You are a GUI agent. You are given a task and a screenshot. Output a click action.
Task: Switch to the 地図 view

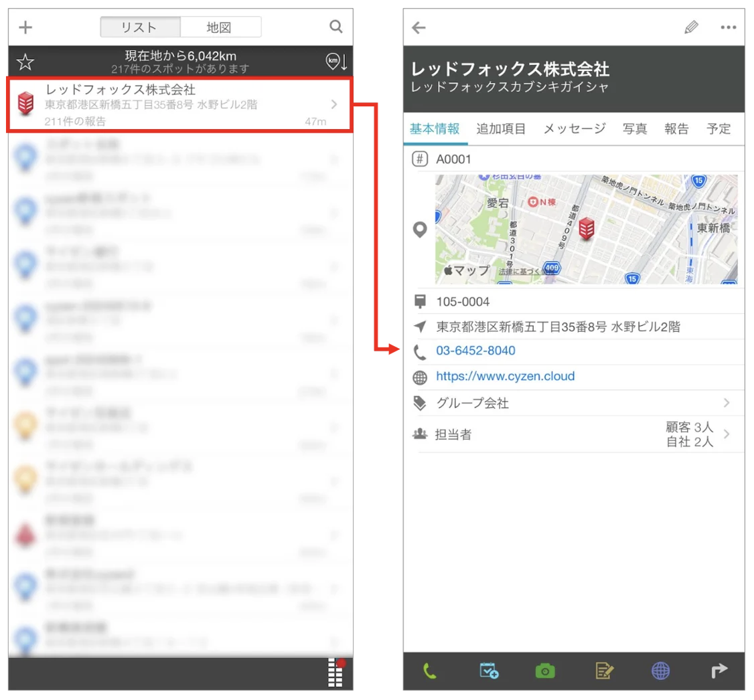221,27
